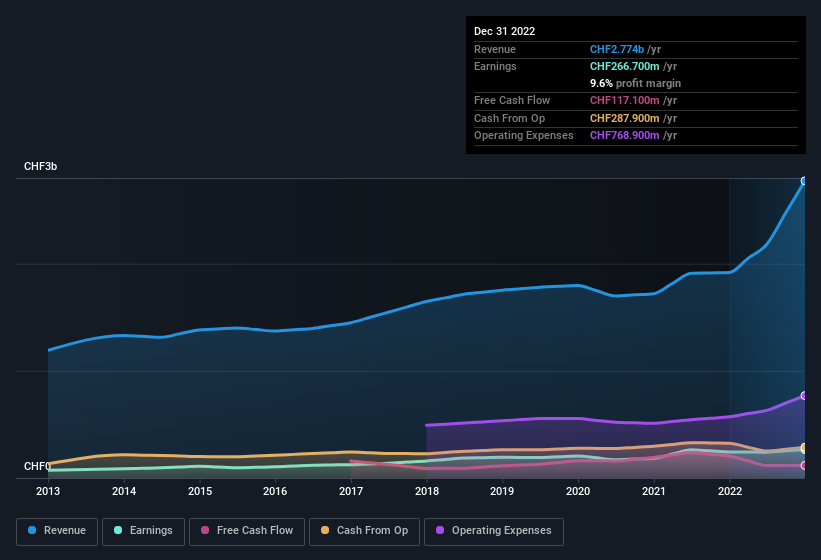The height and width of the screenshot is (560, 821).
Task: Click the 2014 x-axis label
Action: point(124,491)
